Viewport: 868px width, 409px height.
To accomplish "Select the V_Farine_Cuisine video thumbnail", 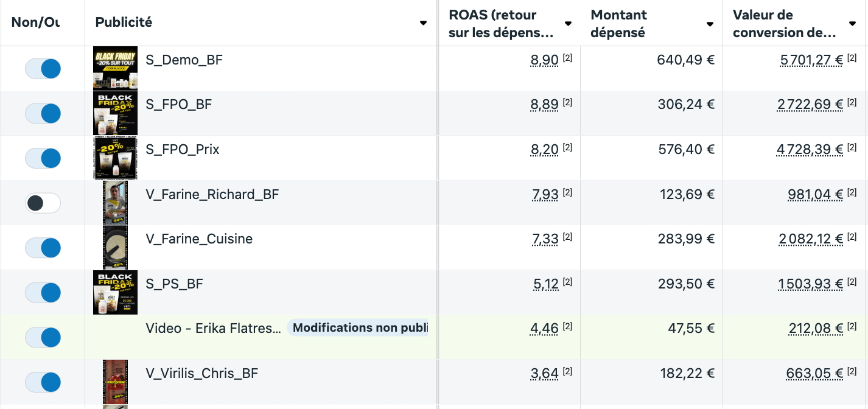I will click(x=115, y=247).
